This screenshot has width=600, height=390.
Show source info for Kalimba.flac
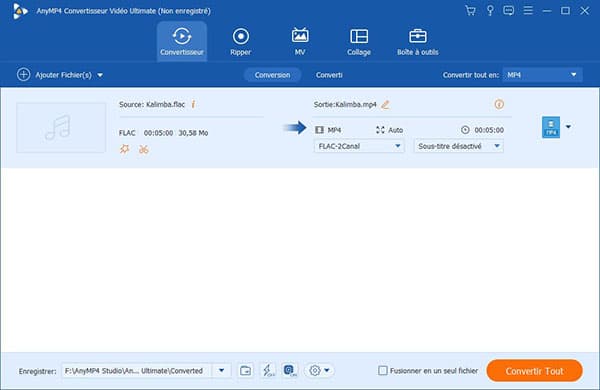click(x=193, y=104)
